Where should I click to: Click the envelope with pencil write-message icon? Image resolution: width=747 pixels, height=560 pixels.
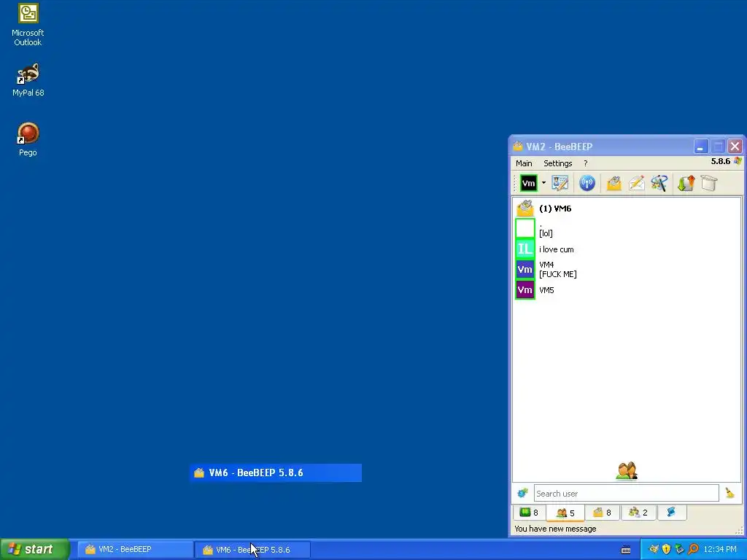636,183
